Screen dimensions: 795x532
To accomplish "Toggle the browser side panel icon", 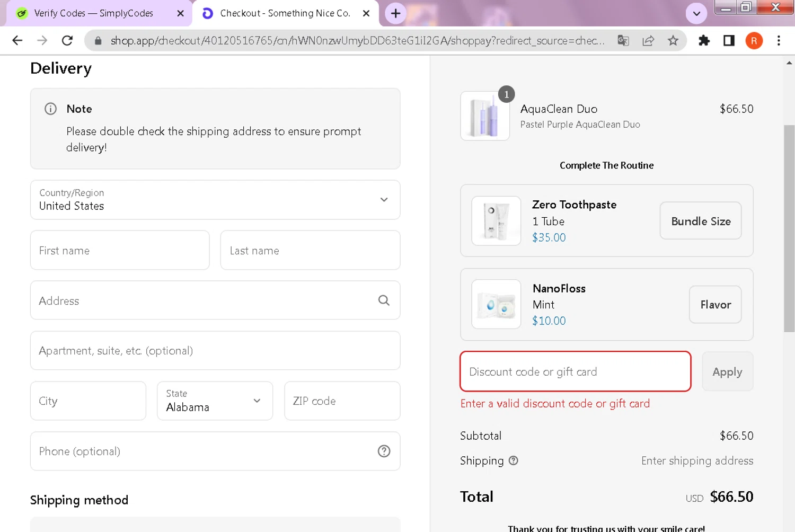I will click(x=729, y=41).
